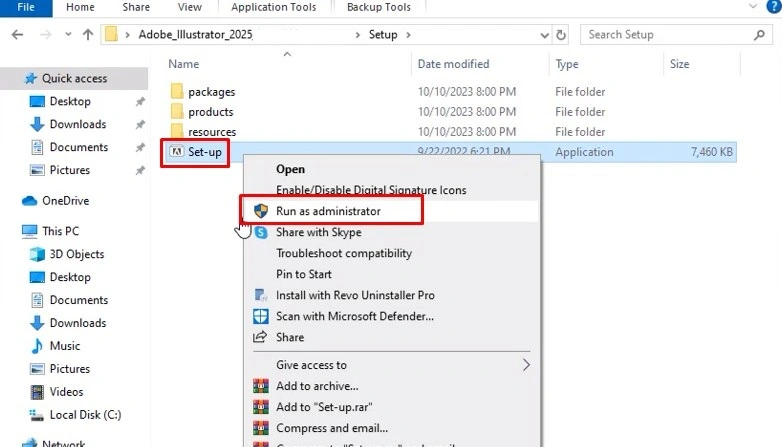Image resolution: width=782 pixels, height=447 pixels.
Task: Select Quick access in navigation pane
Action: point(74,78)
